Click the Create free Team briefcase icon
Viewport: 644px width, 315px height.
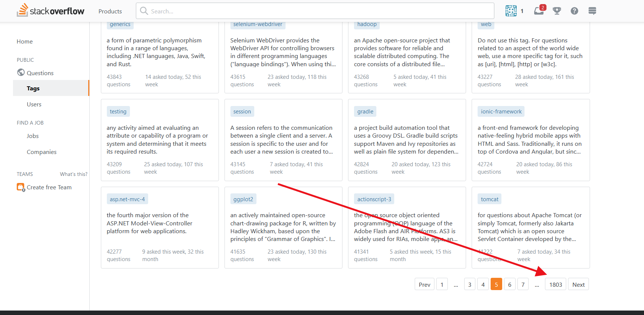pos(20,187)
